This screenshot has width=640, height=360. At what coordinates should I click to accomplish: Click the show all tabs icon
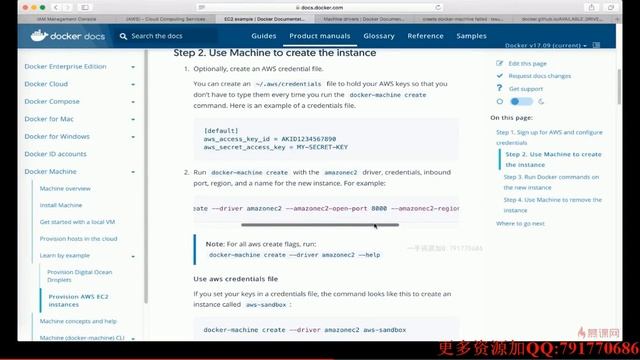[x=611, y=7]
